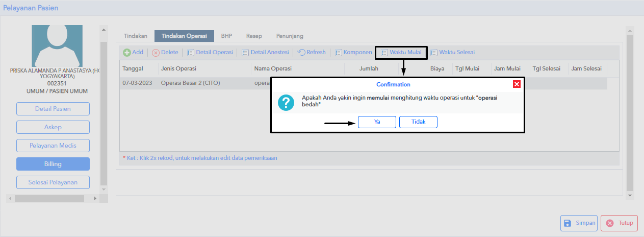Save using the Simpan button

pyautogui.click(x=579, y=223)
